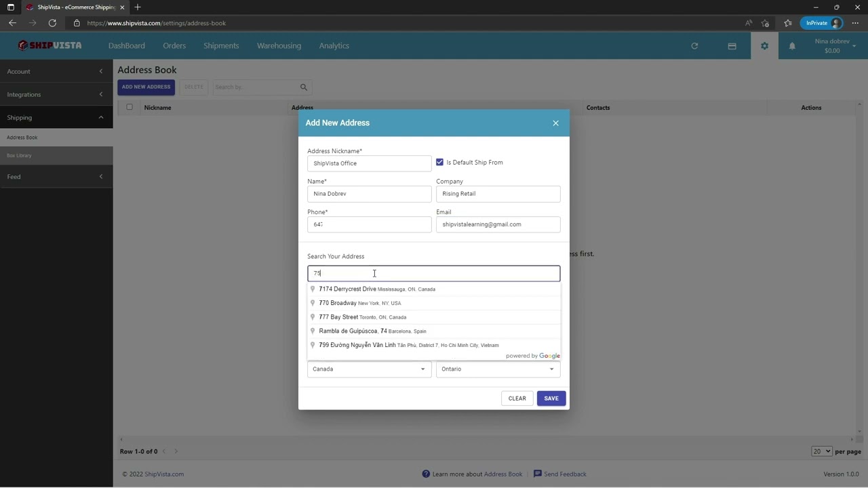Click the Name field with Nina Dobrev

[369, 194]
